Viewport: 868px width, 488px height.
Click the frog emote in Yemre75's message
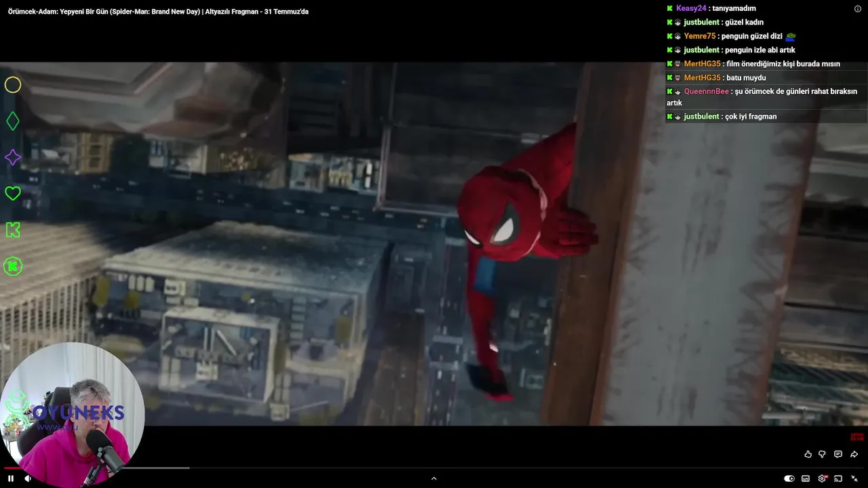(791, 36)
